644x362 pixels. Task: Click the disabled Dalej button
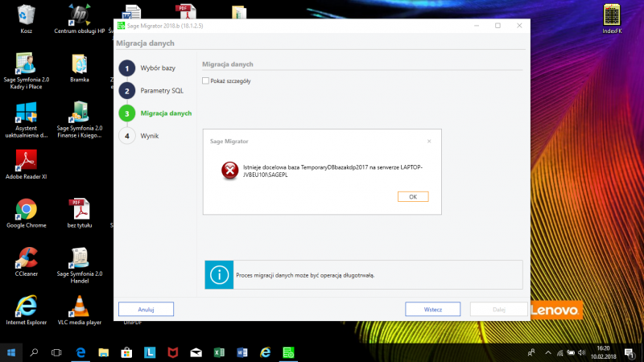[498, 309]
